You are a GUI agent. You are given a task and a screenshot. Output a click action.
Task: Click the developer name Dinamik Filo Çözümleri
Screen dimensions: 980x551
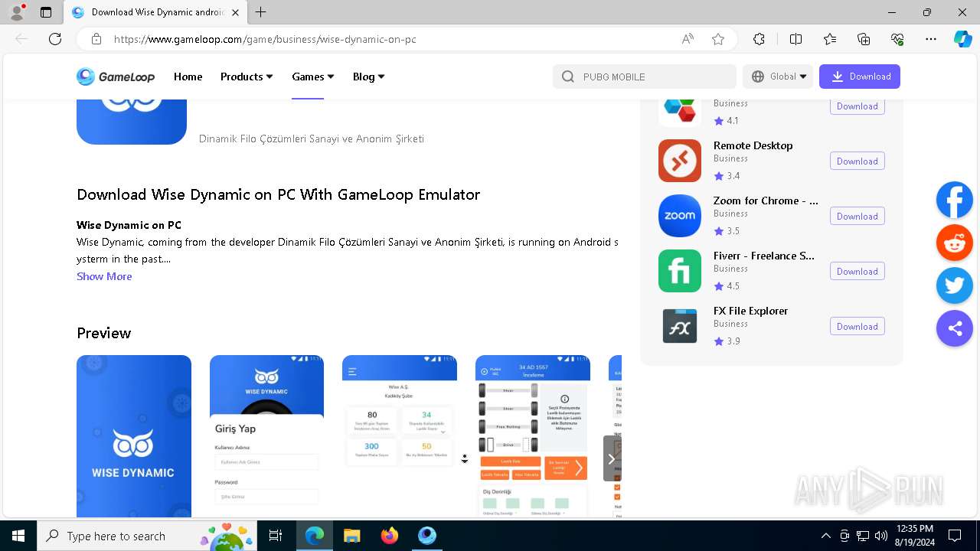point(312,139)
